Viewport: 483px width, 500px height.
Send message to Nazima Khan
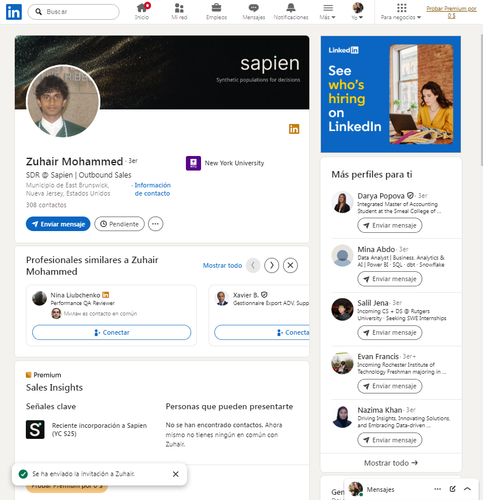click(x=390, y=440)
